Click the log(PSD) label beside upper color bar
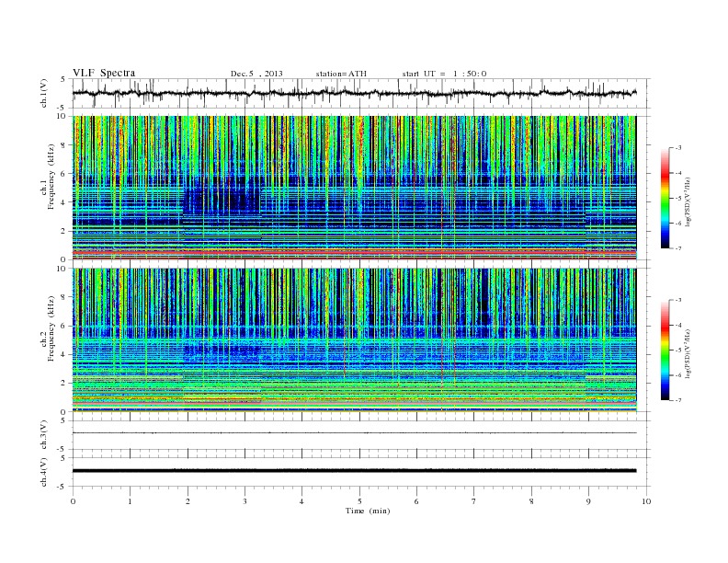 688,202
